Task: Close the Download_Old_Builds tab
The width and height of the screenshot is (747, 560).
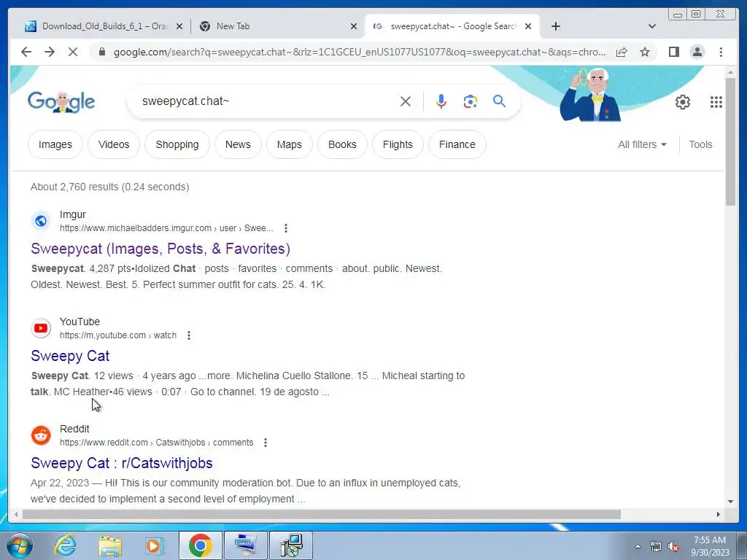Action: 179,26
